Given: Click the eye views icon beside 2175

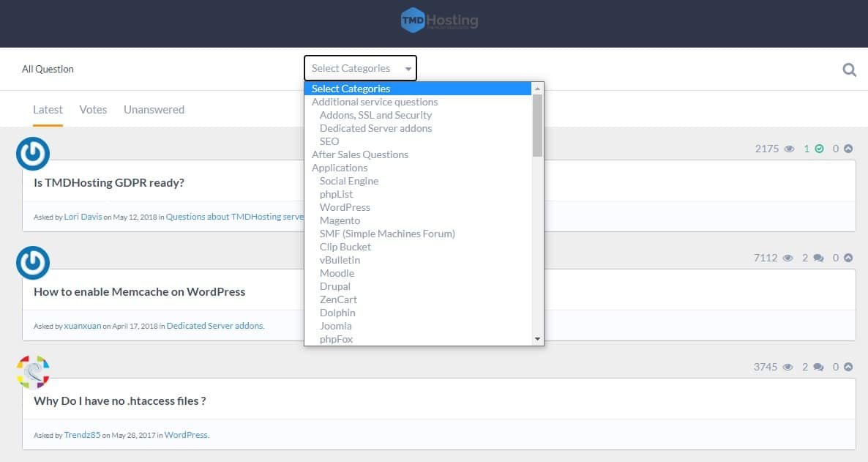Looking at the screenshot, I should point(790,149).
